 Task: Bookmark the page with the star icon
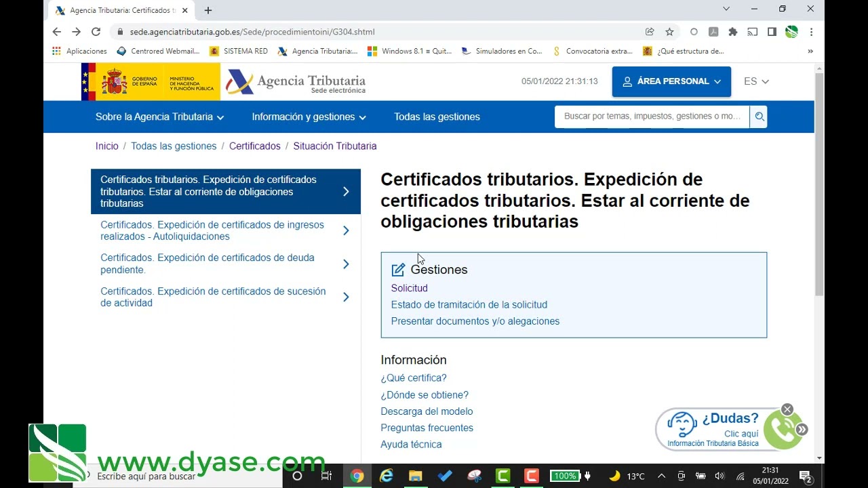[x=669, y=31]
